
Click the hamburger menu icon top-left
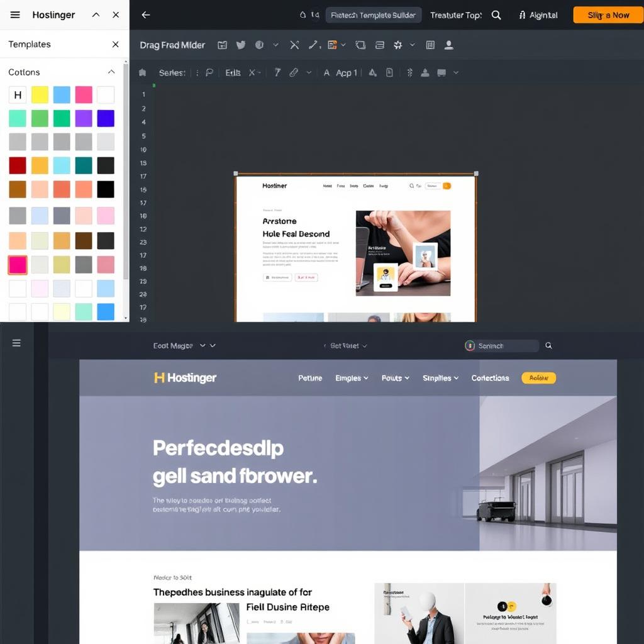[14, 14]
